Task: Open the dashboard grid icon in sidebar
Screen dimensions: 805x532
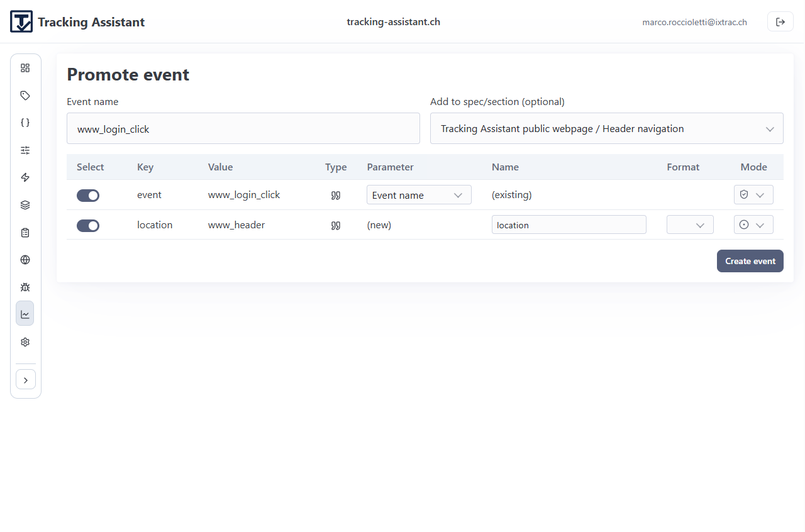Action: click(25, 68)
